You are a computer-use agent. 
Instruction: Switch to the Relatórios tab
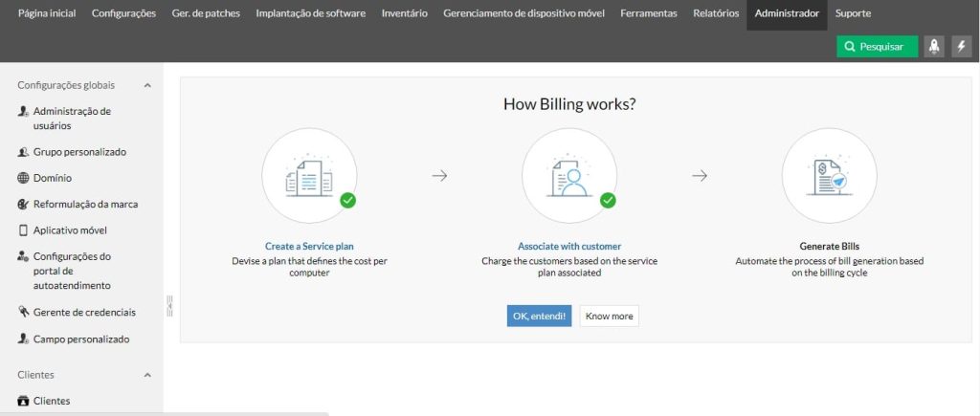[x=715, y=14]
